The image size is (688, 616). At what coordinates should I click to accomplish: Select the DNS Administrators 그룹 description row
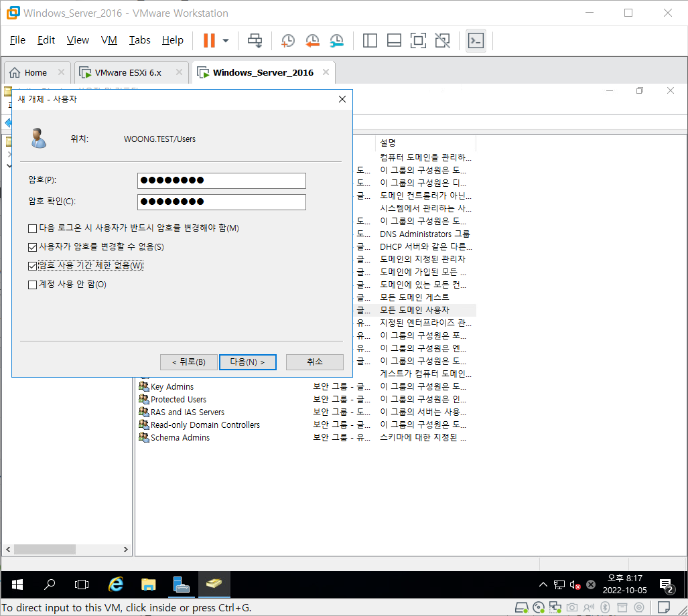point(425,234)
